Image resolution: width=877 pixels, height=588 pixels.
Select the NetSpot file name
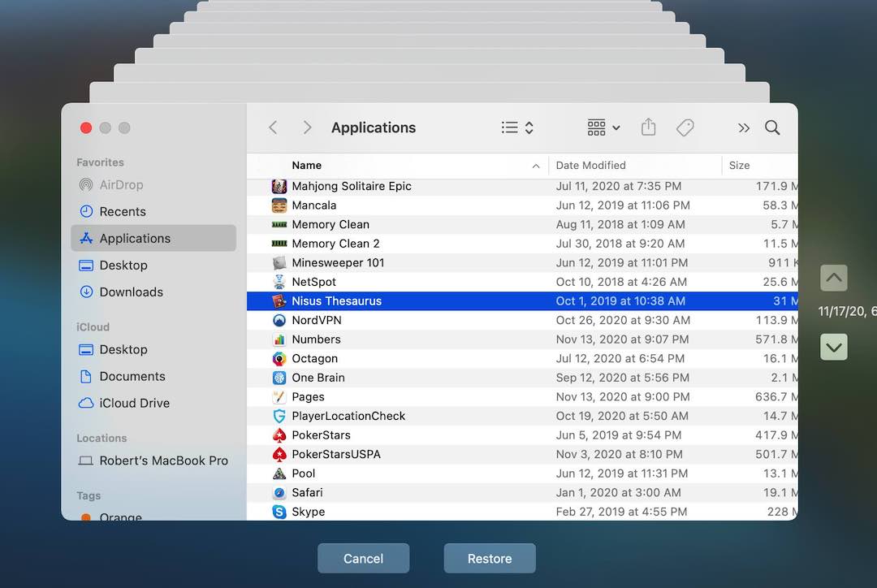(313, 282)
